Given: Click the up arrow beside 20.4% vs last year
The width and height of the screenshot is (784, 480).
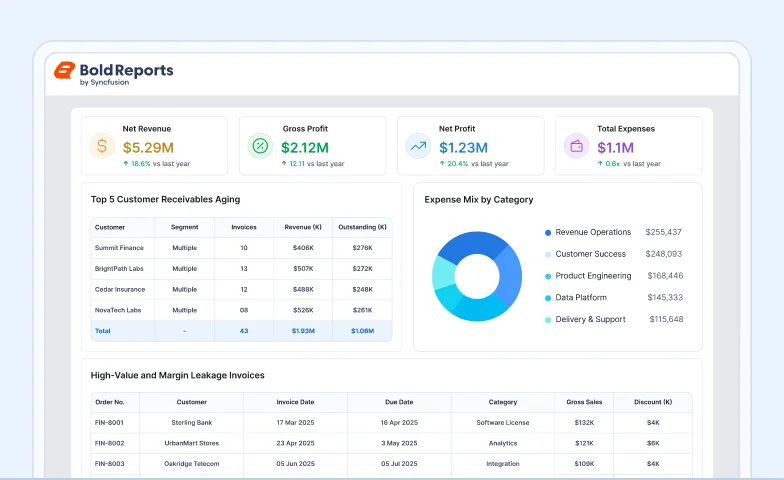Looking at the screenshot, I should [x=442, y=163].
